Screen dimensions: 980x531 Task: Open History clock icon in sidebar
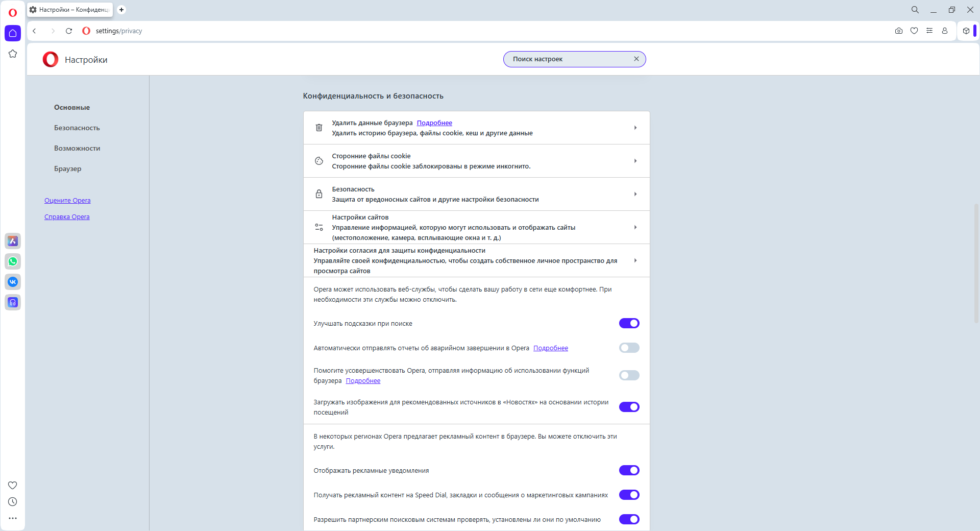(x=13, y=502)
